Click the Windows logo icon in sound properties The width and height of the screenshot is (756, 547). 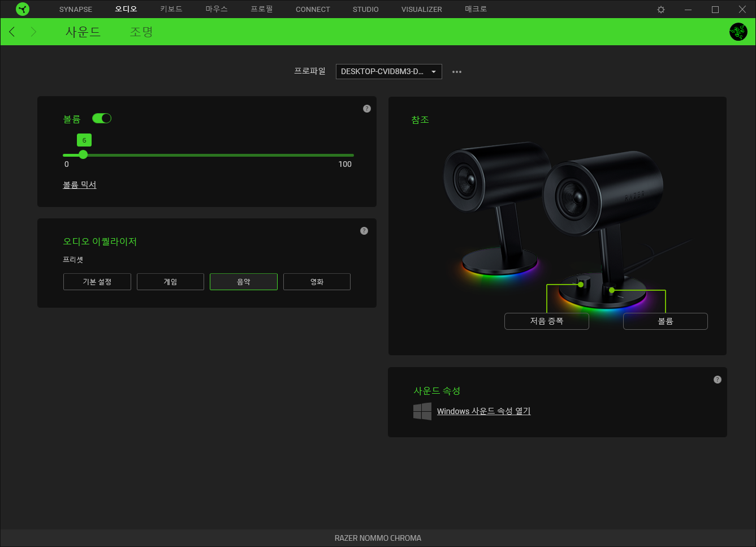click(x=422, y=411)
